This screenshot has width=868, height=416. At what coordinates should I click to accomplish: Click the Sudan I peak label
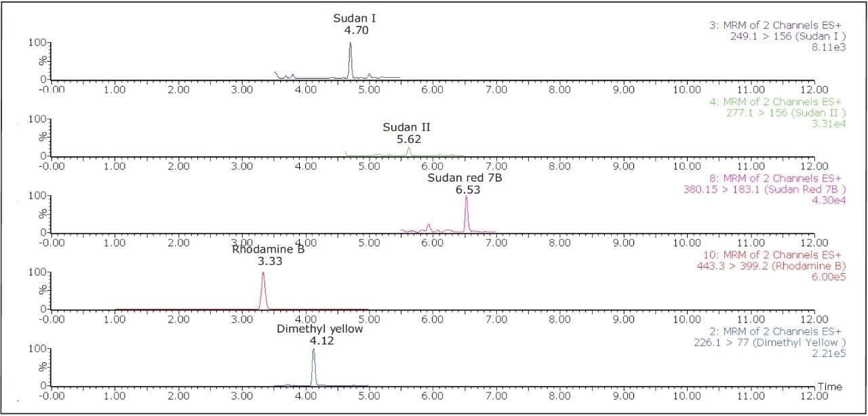355,18
